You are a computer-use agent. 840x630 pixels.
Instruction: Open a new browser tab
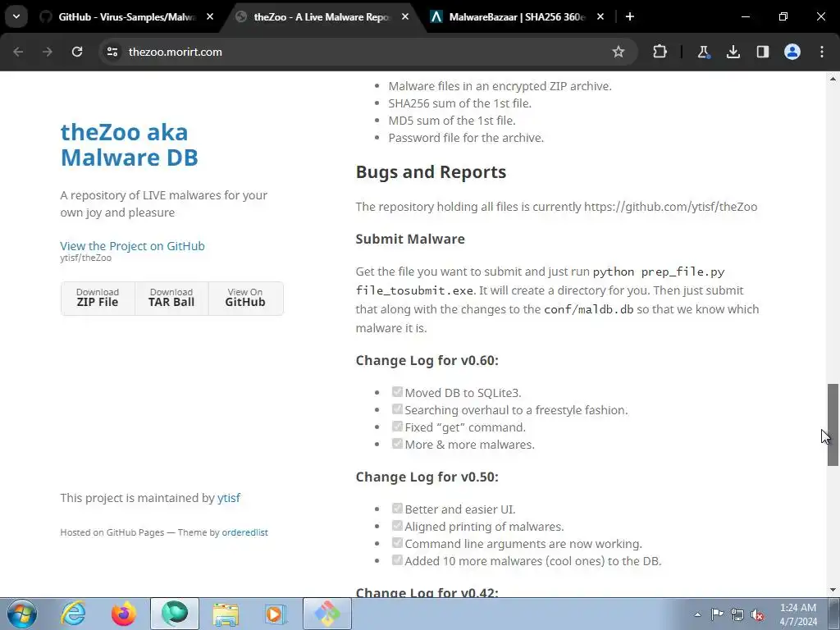point(630,16)
